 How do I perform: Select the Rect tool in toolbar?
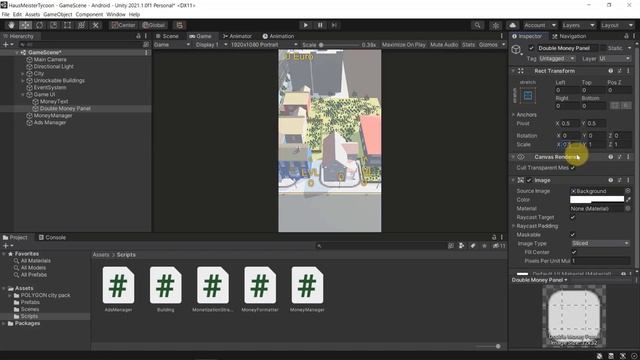click(x=67, y=25)
